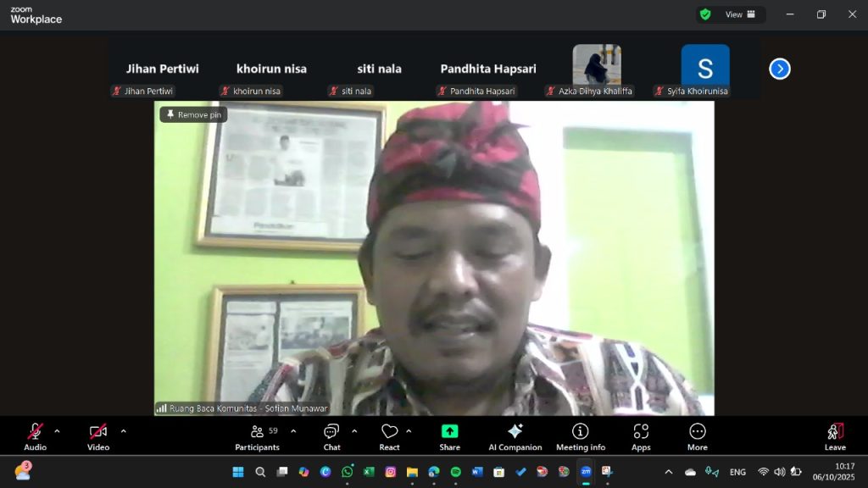Screen dimensions: 868x488
Task: Open video settings arrow beside Video
Action: [123, 431]
